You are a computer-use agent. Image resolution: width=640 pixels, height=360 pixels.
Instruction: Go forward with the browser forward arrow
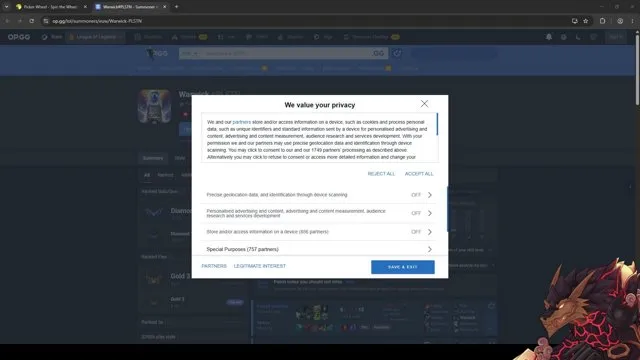point(19,21)
